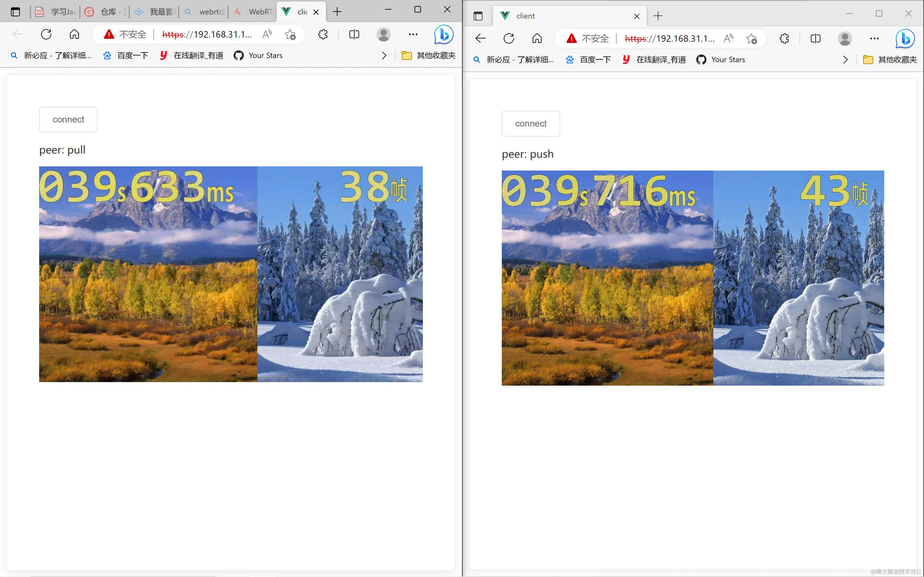Screen dimensions: 924x577
Task: Click the address URL field in right browser
Action: [669, 38]
